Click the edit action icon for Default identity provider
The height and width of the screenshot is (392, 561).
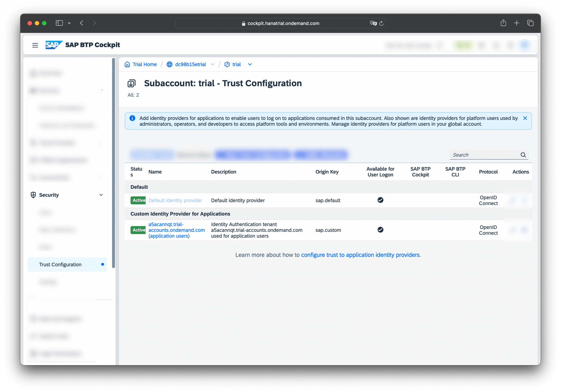(513, 200)
